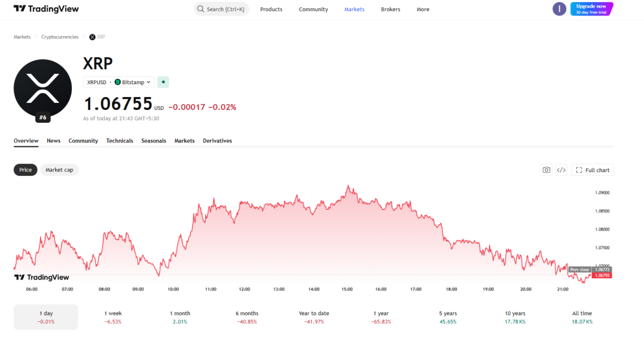The image size is (644, 343).
Task: Select the 1 month range
Action: tap(180, 317)
